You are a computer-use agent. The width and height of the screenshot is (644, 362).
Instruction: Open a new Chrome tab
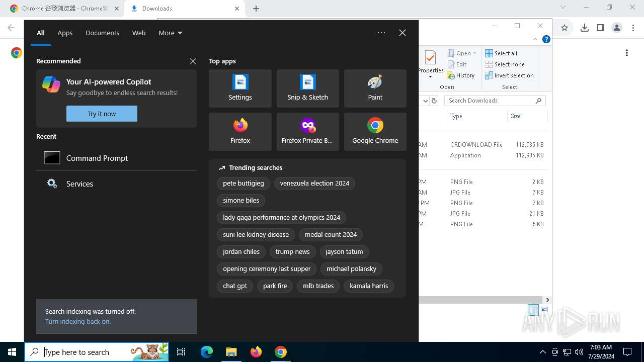256,9
